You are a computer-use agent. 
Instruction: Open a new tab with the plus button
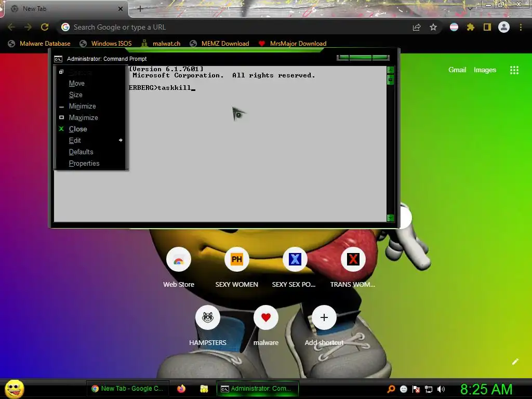(x=140, y=9)
